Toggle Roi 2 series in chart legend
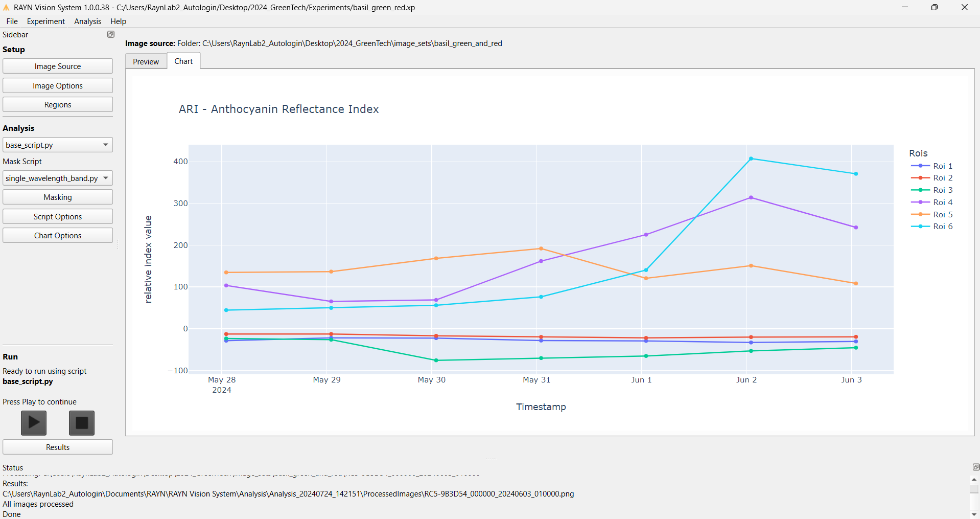Screen dimensions: 980x519 point(931,178)
